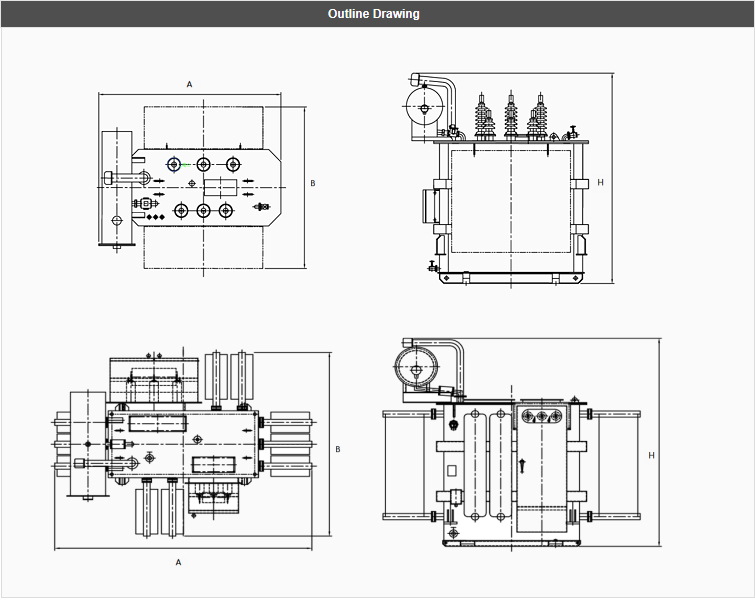Select the left radiator panel in bottom-right drawing
This screenshot has width=755, height=600.
(409, 465)
